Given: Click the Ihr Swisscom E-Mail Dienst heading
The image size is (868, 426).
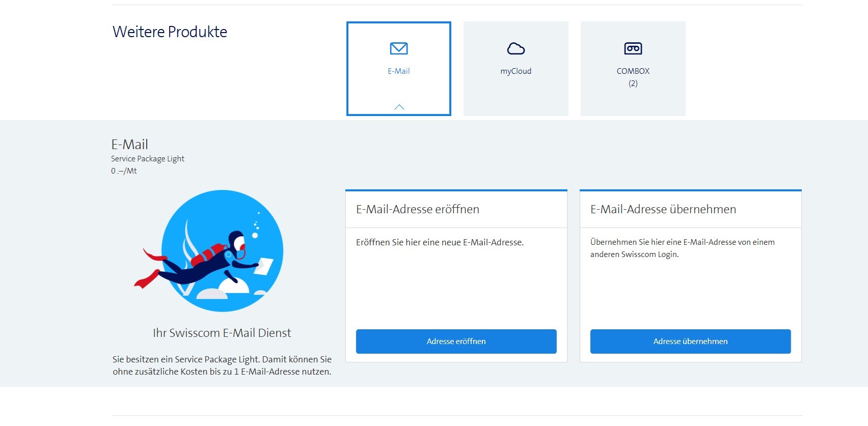Looking at the screenshot, I should (x=222, y=333).
